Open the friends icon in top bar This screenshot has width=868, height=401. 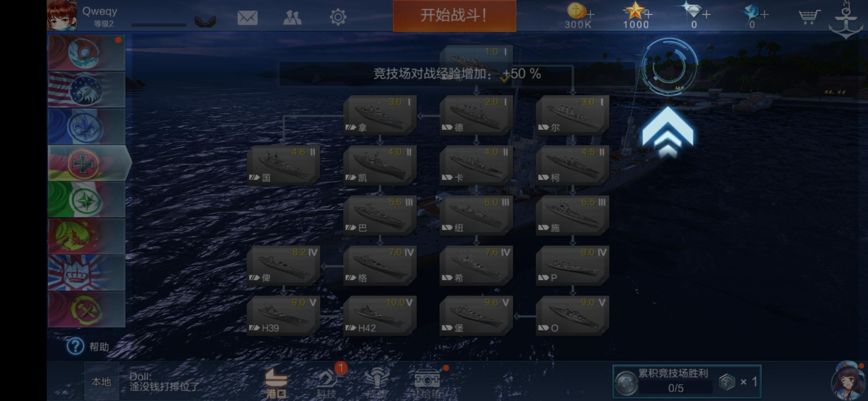pos(292,17)
